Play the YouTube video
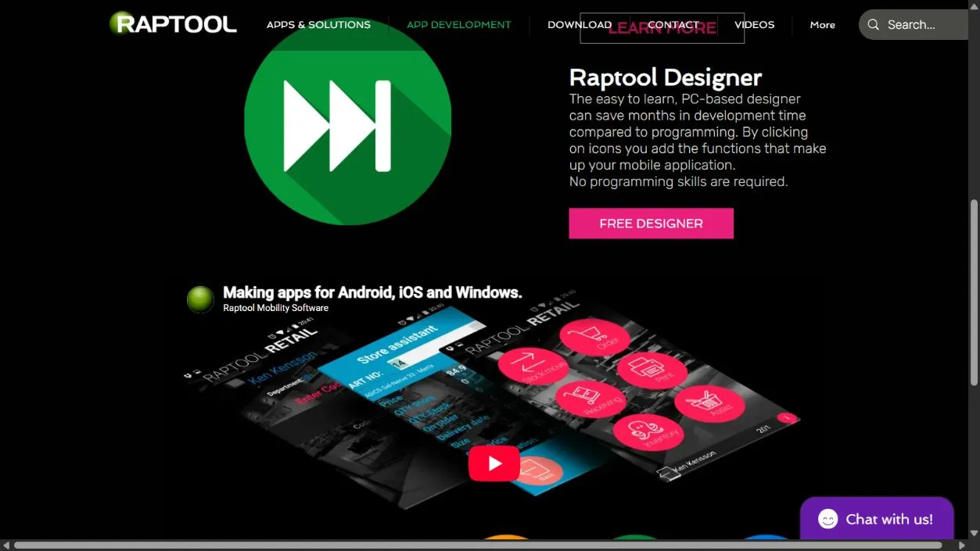This screenshot has height=551, width=980. point(494,463)
